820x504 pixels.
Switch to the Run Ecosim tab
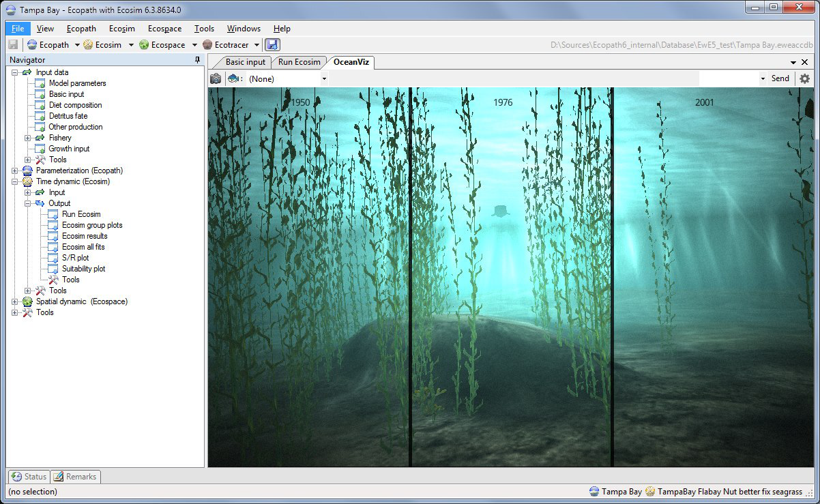pyautogui.click(x=299, y=62)
